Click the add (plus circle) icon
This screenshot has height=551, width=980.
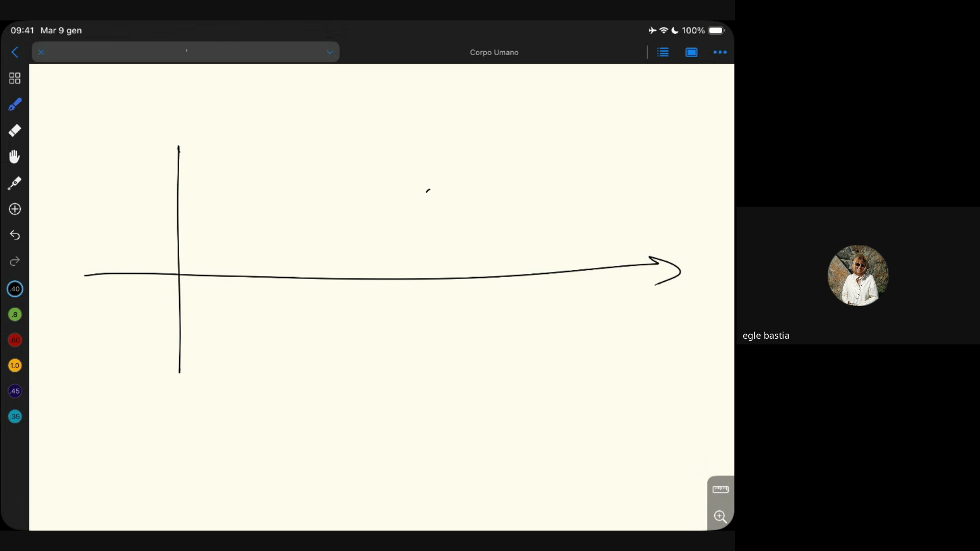coord(15,209)
